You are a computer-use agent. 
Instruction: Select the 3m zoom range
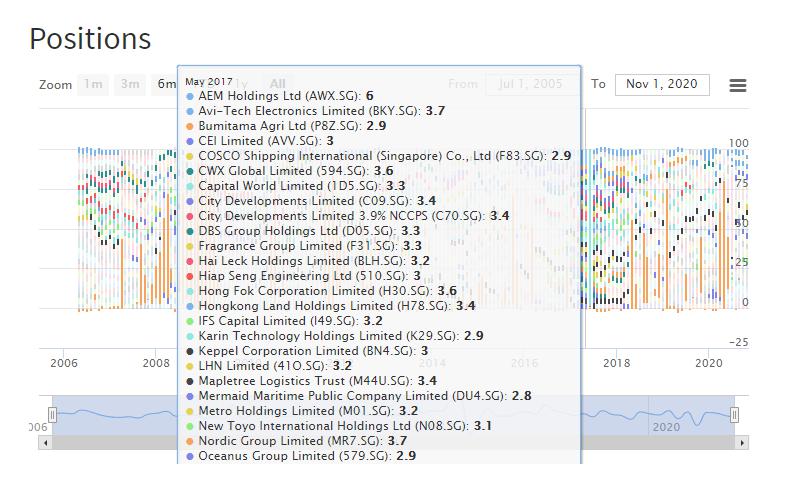(130, 85)
